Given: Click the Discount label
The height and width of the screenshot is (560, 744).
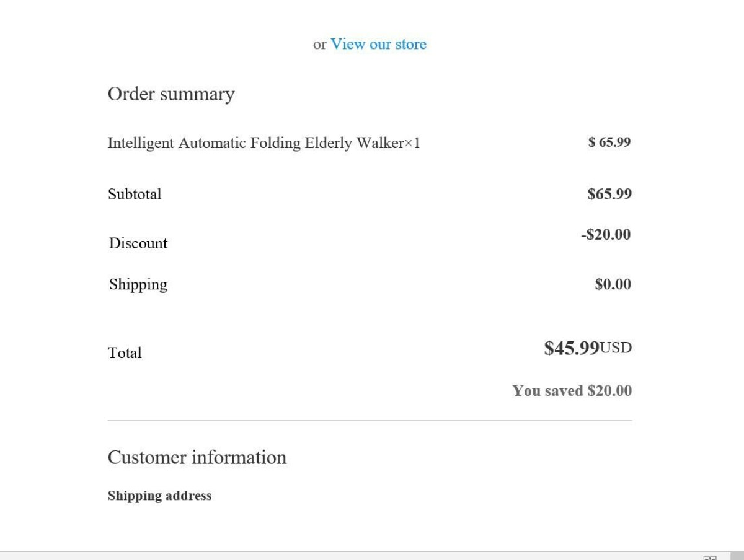Looking at the screenshot, I should [138, 243].
